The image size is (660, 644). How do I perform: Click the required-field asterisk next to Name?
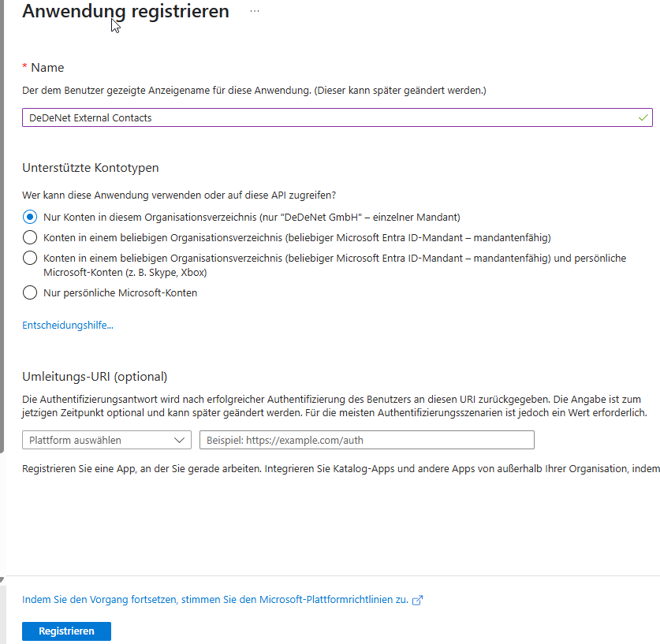tap(25, 67)
